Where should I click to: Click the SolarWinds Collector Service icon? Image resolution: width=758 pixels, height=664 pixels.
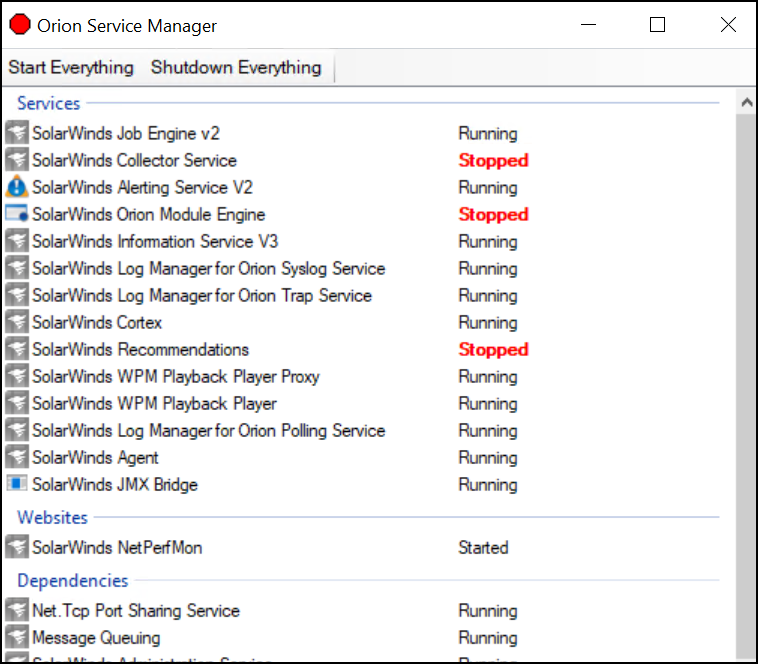click(x=16, y=160)
